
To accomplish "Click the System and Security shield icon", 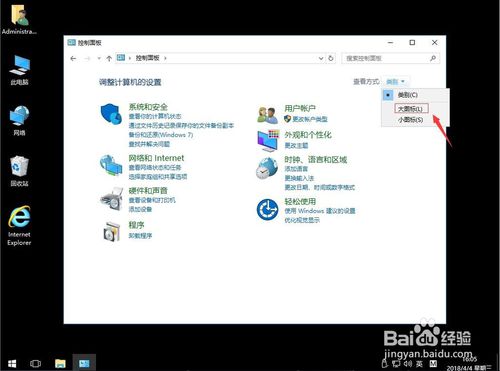I will tap(111, 113).
